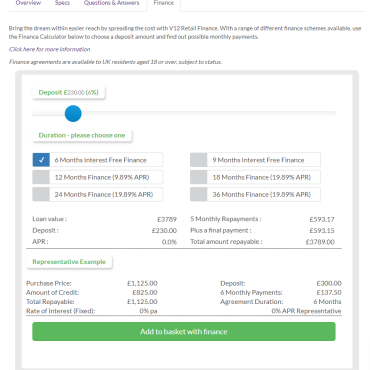
Task: Select the 12 Months Finance option text
Action: click(x=102, y=177)
